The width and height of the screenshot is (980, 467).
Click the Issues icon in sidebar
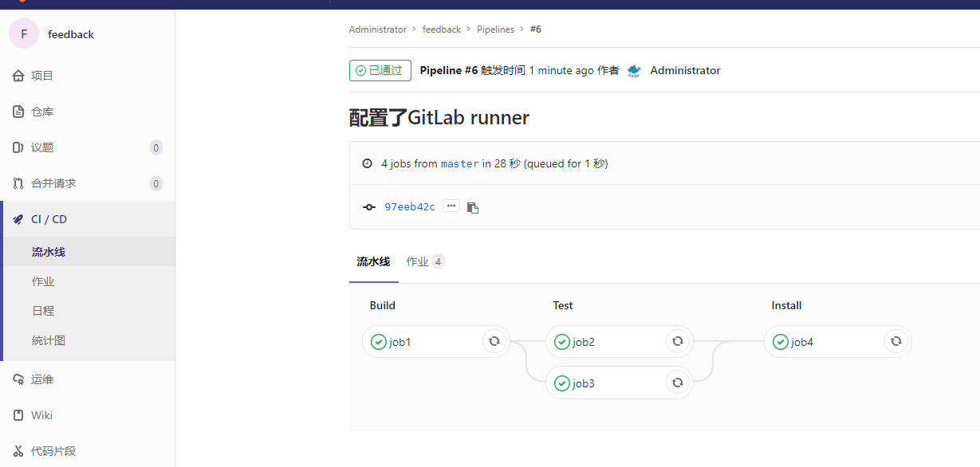pyautogui.click(x=18, y=147)
